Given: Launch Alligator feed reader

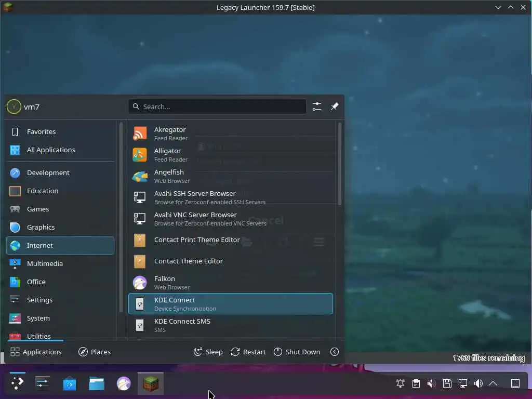Looking at the screenshot, I should (230, 155).
